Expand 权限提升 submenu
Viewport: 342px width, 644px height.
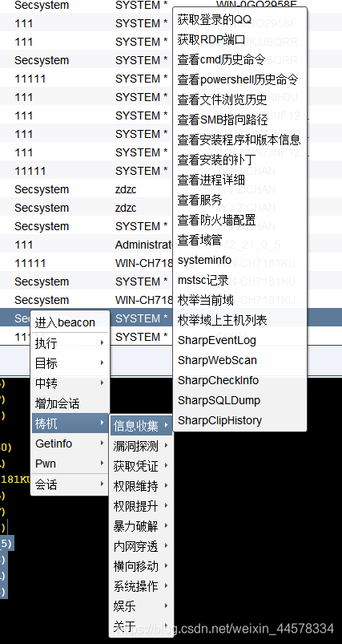141,506
